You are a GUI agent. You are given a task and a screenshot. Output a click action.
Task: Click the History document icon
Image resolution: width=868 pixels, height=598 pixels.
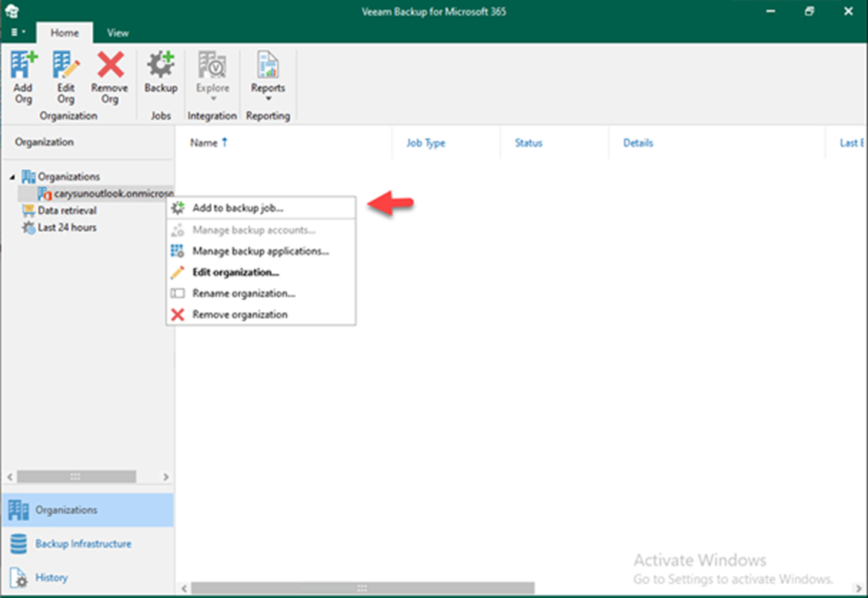coord(19,577)
